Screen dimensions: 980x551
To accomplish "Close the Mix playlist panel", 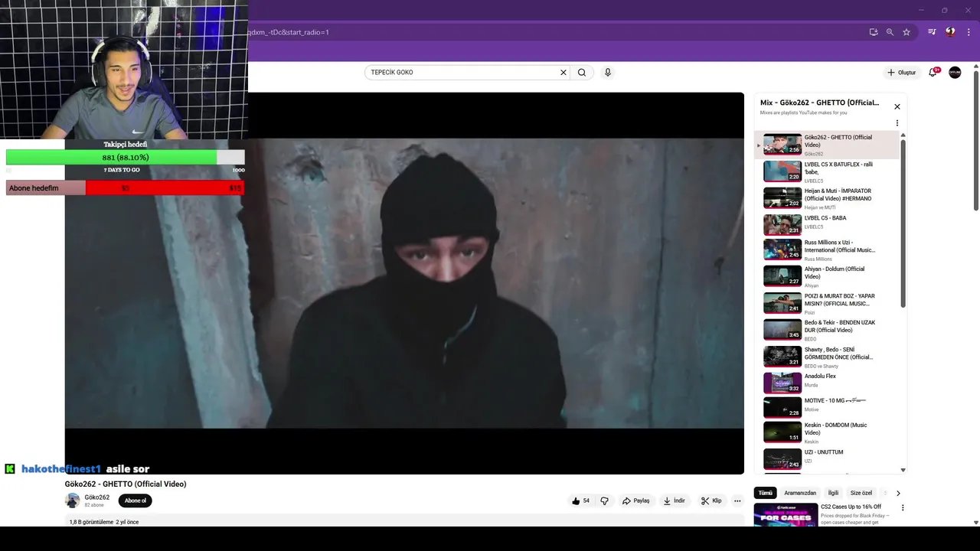I will coord(897,106).
